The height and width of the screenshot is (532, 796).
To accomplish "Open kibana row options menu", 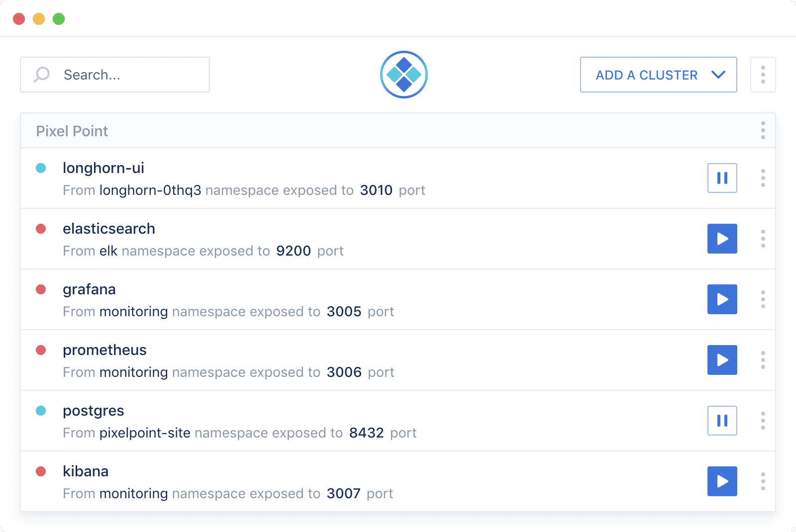I will click(x=763, y=481).
